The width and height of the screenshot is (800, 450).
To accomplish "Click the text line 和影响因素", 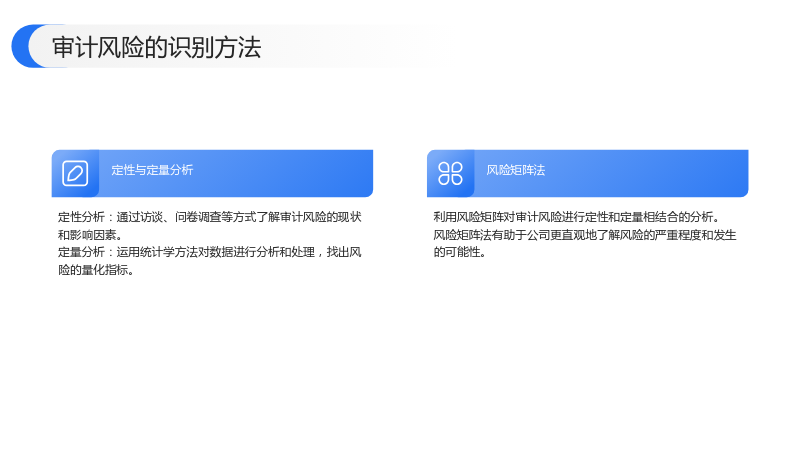I will 90,235.
